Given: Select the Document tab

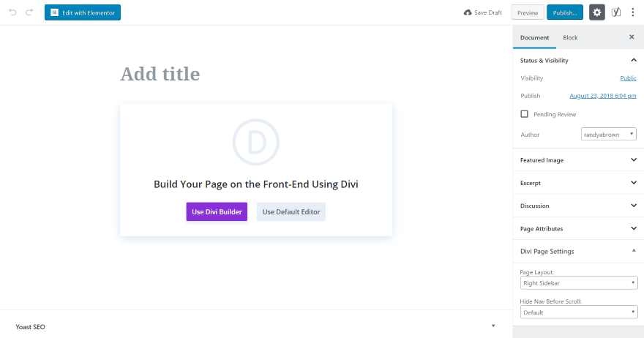Looking at the screenshot, I should coord(534,37).
